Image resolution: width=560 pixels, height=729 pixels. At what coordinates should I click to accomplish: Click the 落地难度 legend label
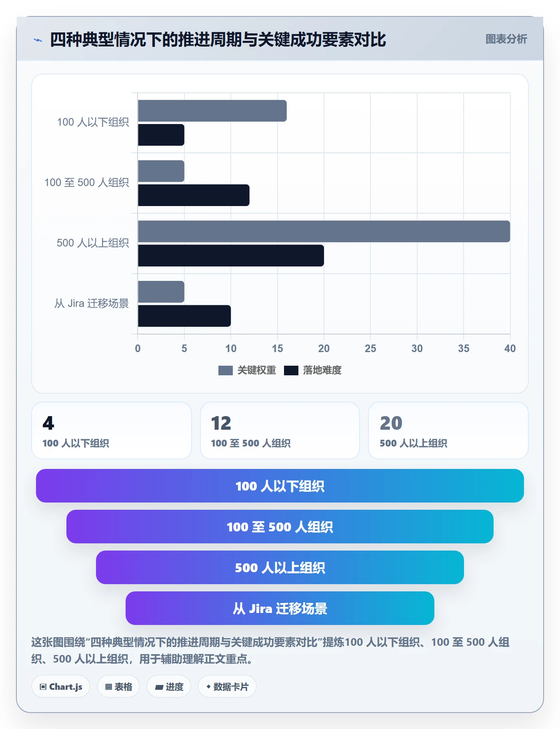tap(322, 371)
